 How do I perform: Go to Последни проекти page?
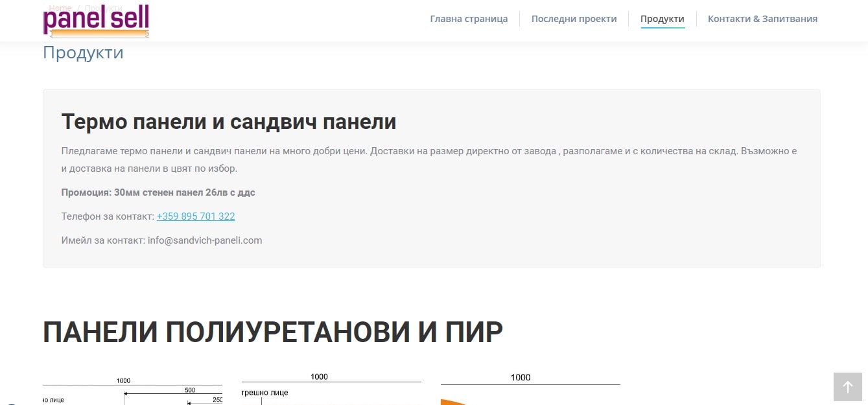[x=574, y=19]
